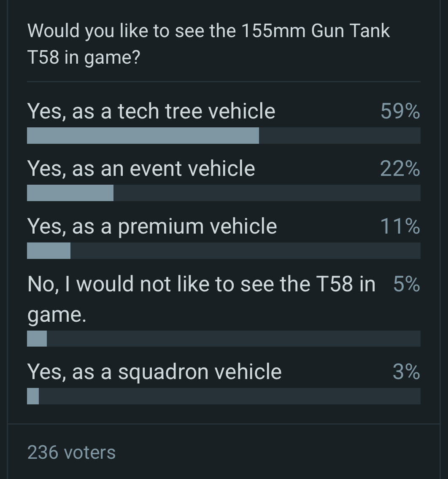Click the poll question about T58
Screen dimensions: 448x479
(208, 44)
